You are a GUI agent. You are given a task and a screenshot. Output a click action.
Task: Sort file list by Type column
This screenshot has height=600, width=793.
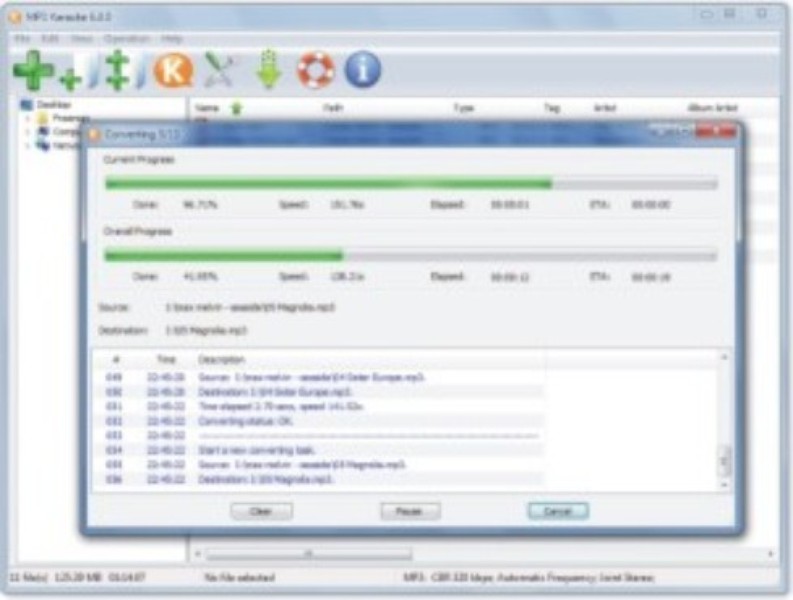pyautogui.click(x=464, y=108)
